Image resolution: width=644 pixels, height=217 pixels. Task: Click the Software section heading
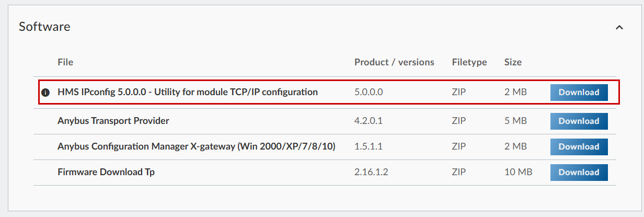coord(44,27)
